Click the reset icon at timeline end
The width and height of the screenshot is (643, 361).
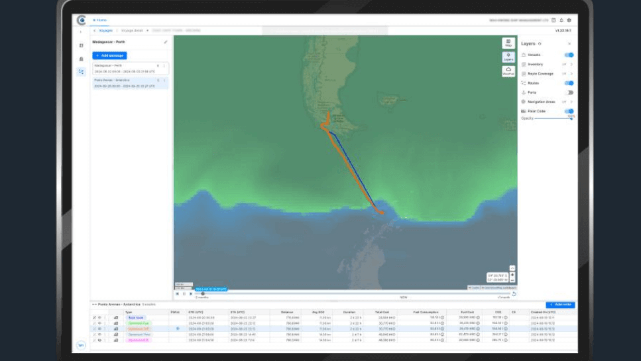(513, 294)
